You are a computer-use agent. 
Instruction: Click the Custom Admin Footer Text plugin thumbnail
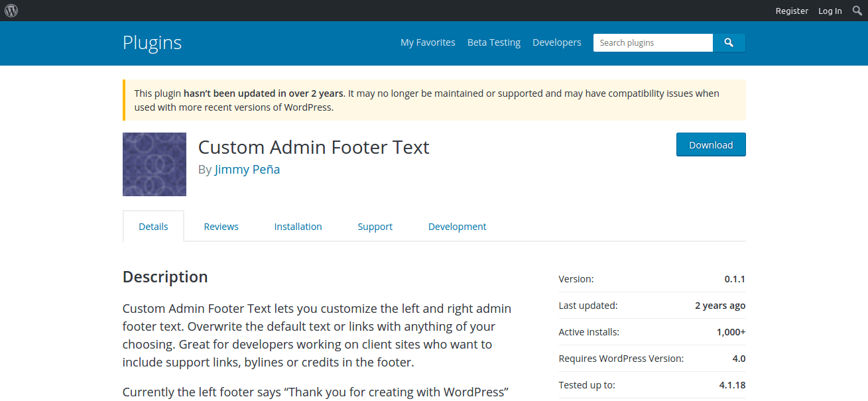click(155, 164)
